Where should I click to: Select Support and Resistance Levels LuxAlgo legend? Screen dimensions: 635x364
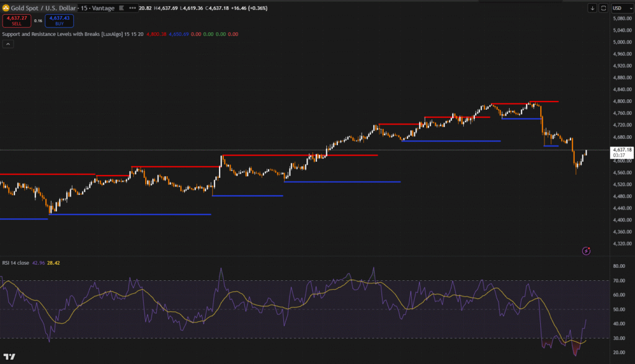[73, 34]
